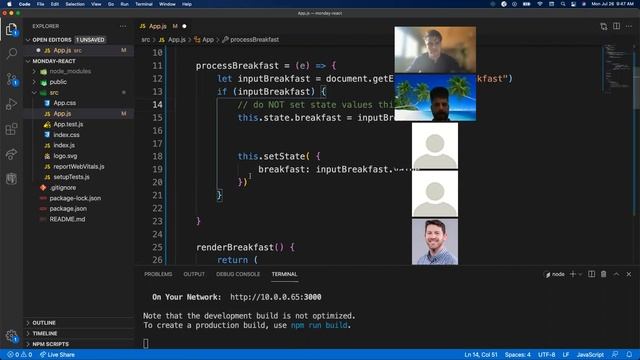The width and height of the screenshot is (640, 360).
Task: Open the Run and Debug view
Action: pyautogui.click(x=11, y=104)
